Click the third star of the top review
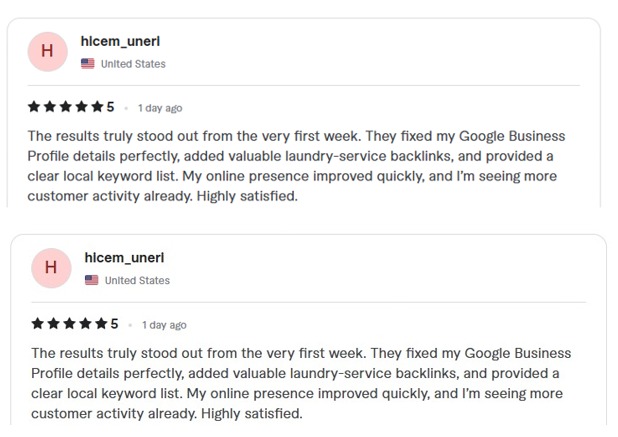This screenshot has width=618, height=437. [66, 107]
